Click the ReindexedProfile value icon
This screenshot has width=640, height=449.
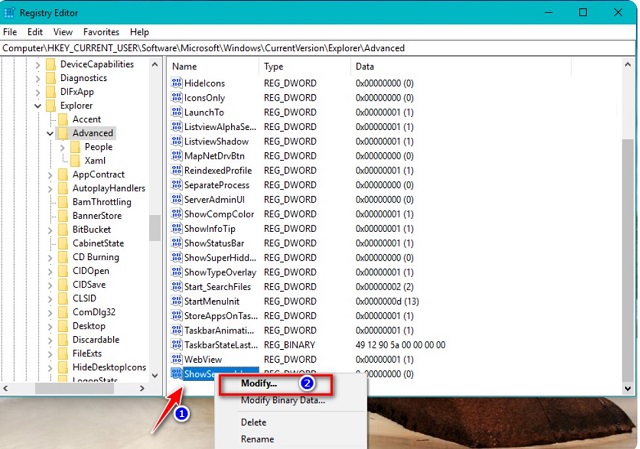[x=176, y=170]
